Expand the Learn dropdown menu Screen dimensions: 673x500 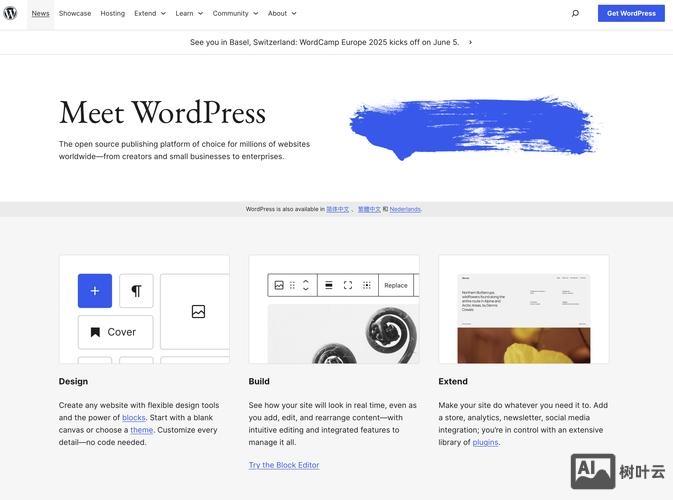(x=189, y=14)
